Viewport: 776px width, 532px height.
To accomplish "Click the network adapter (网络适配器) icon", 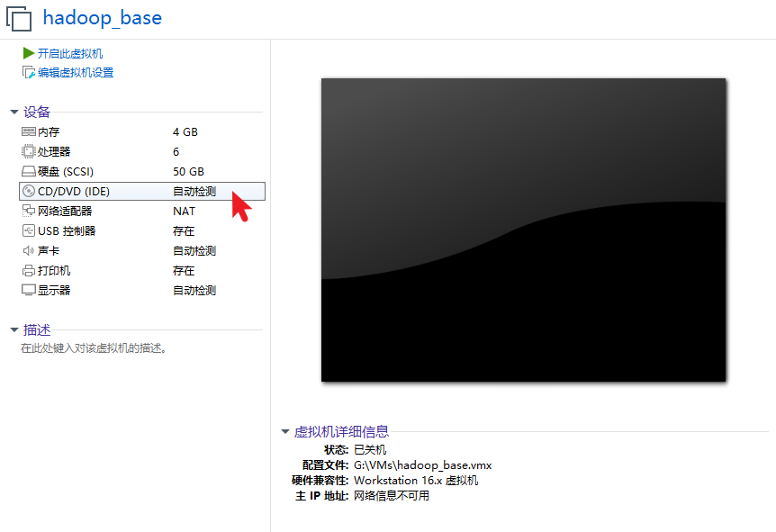I will pyautogui.click(x=29, y=211).
